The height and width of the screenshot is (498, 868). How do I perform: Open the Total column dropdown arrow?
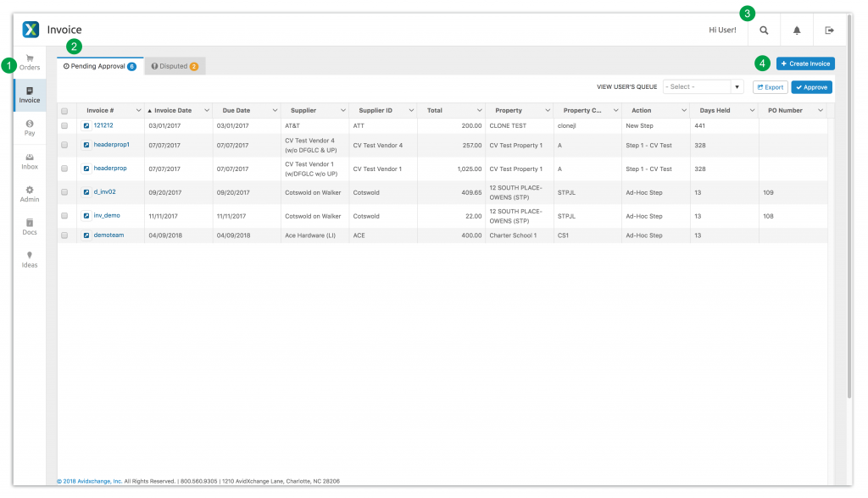[478, 111]
